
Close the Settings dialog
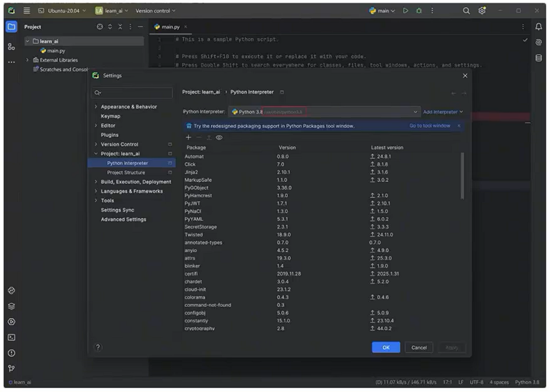(x=465, y=76)
